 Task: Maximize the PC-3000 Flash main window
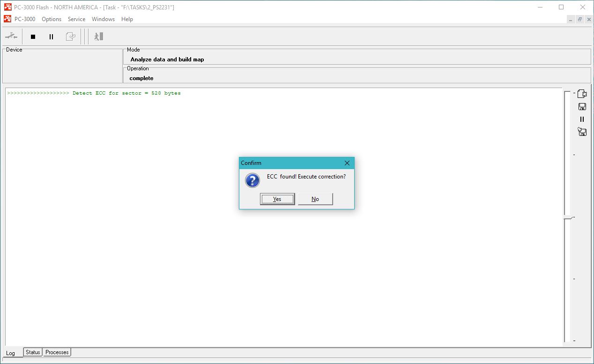(561, 7)
